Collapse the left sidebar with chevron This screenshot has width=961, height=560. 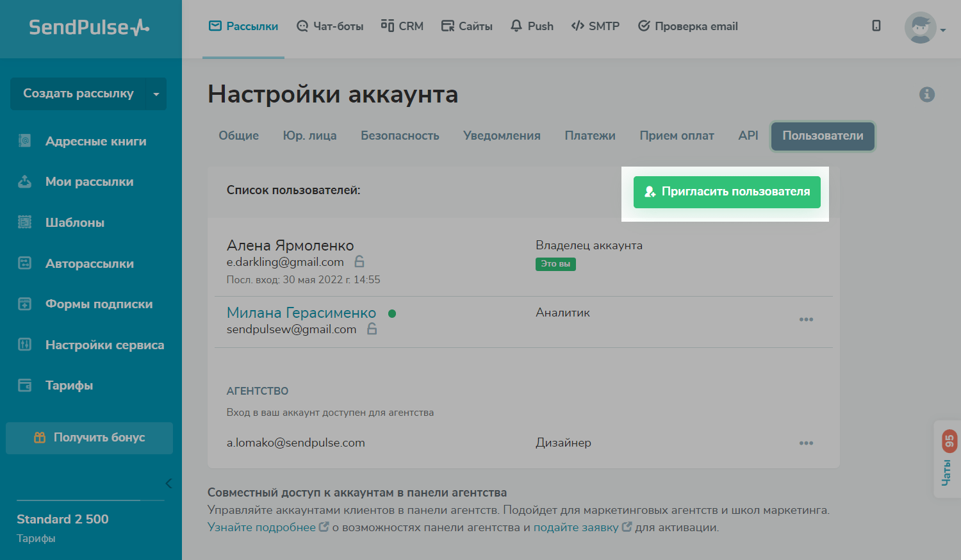168,484
